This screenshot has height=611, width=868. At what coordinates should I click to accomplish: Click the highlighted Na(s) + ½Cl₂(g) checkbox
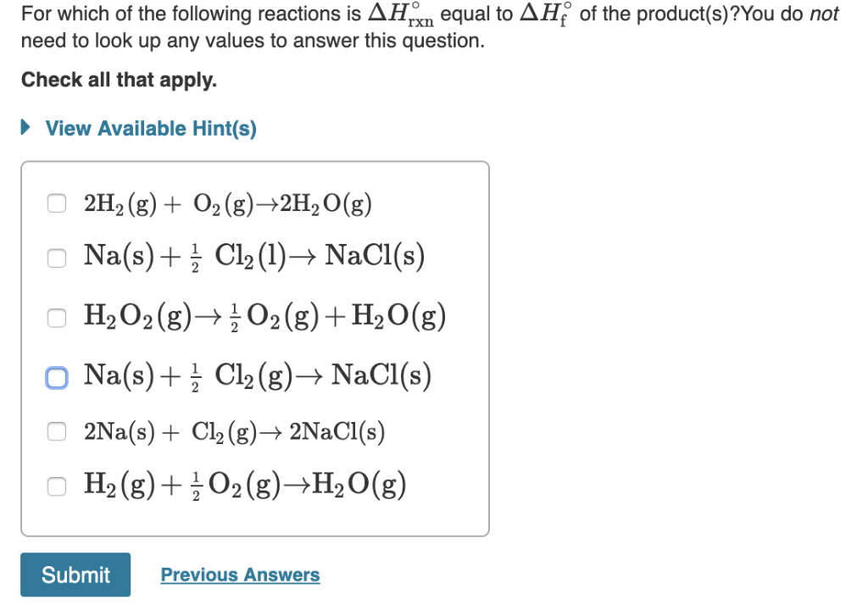click(56, 376)
